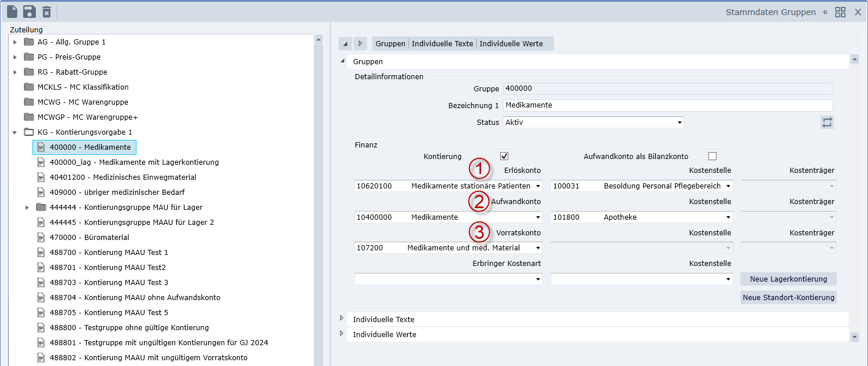Expand the AG - Allg. Gruppe 1 folder

[x=15, y=42]
